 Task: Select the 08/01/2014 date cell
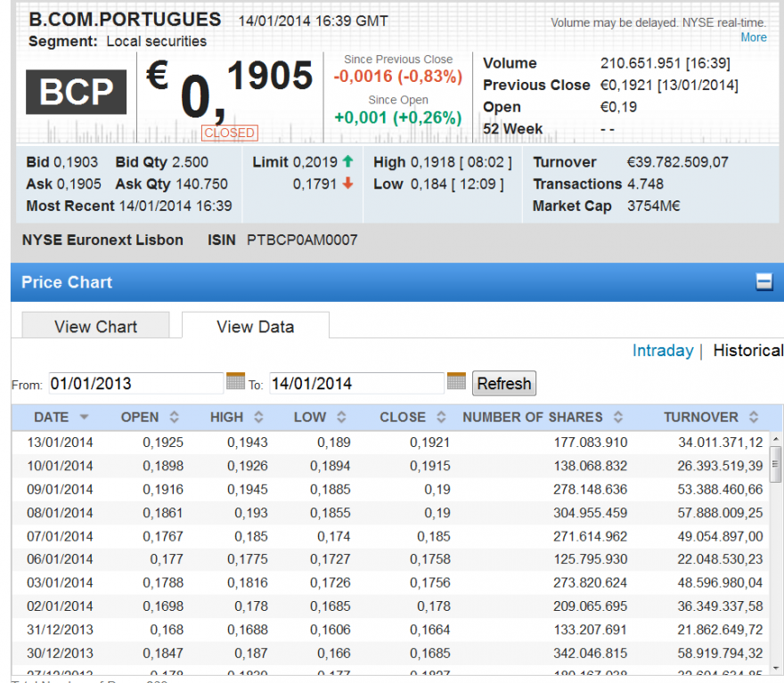pyautogui.click(x=60, y=513)
